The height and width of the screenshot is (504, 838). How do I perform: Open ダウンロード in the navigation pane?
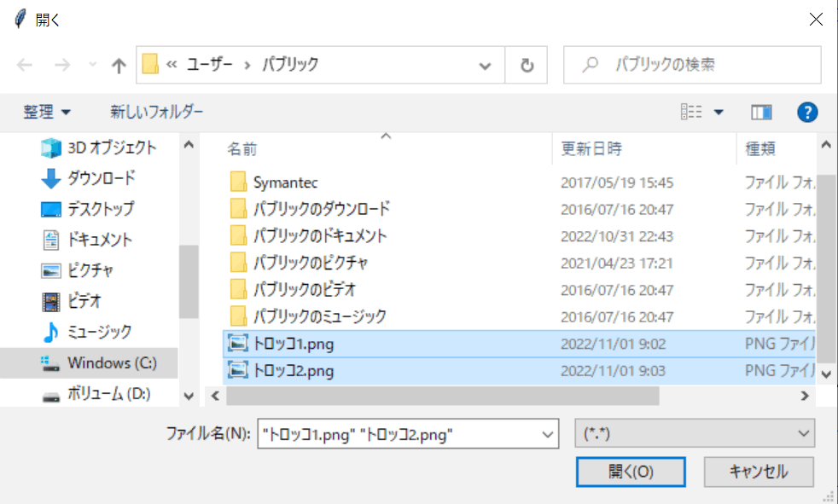[x=101, y=178]
